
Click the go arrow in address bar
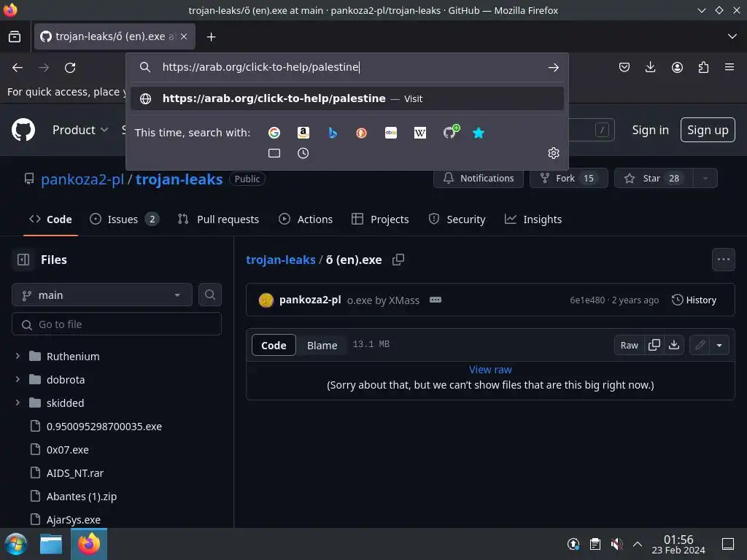pyautogui.click(x=553, y=68)
